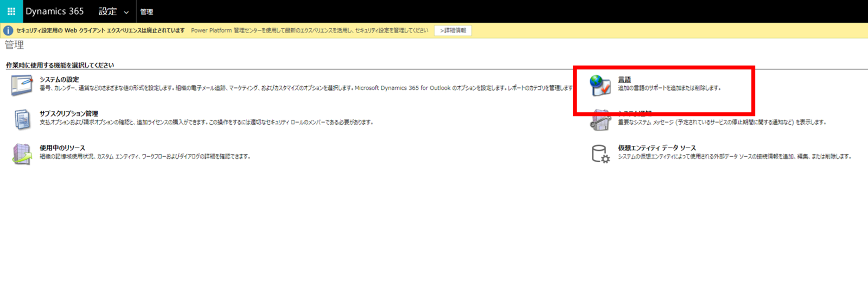Click the 作業時に使用する機能を選択してください heading
This screenshot has width=868, height=294.
pos(60,65)
